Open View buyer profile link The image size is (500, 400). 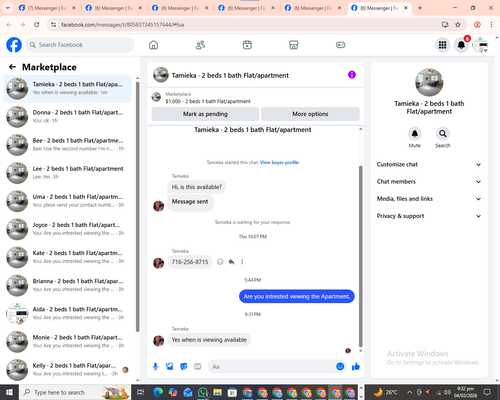(279, 162)
